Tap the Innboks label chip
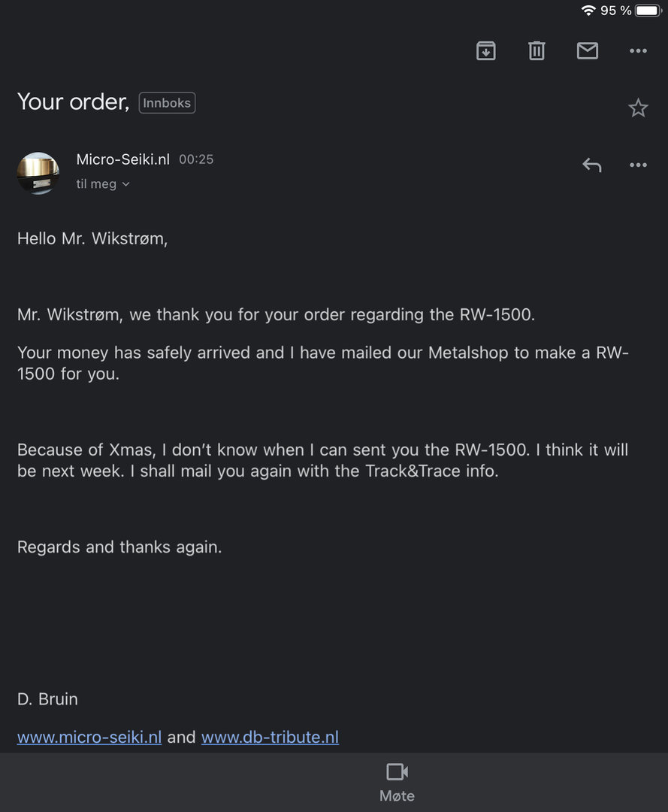The image size is (668, 812). coord(167,103)
